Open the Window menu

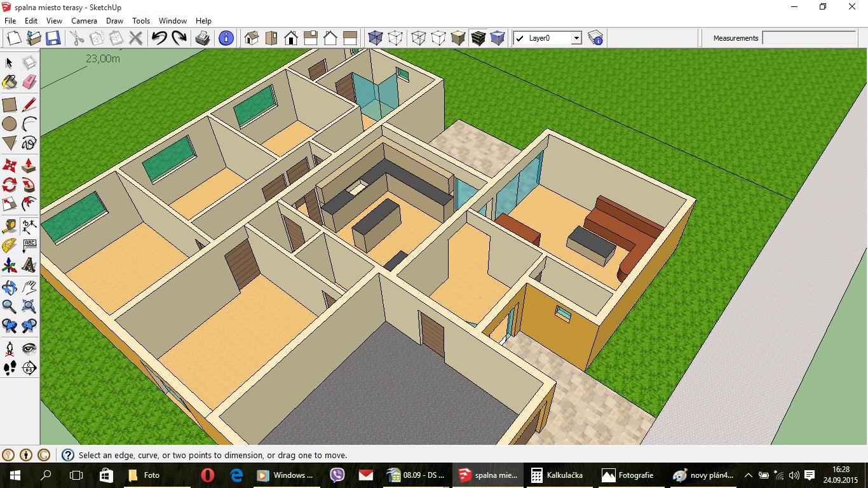[x=172, y=21]
